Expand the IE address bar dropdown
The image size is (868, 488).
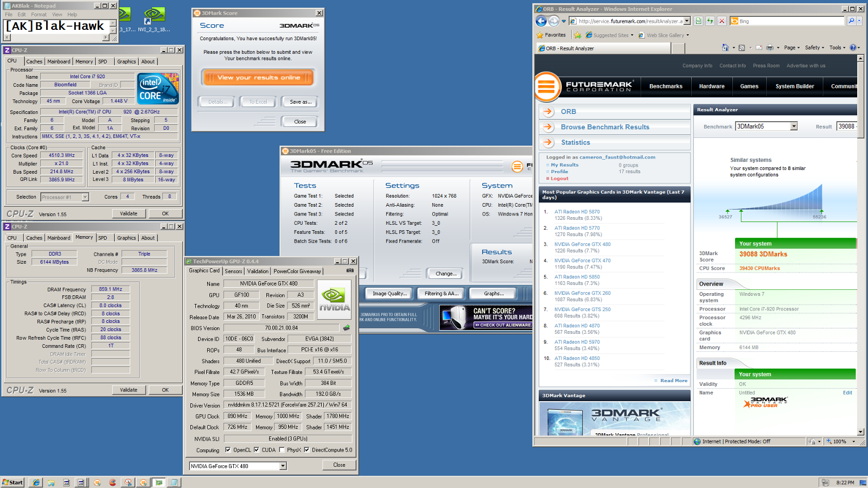coord(687,21)
